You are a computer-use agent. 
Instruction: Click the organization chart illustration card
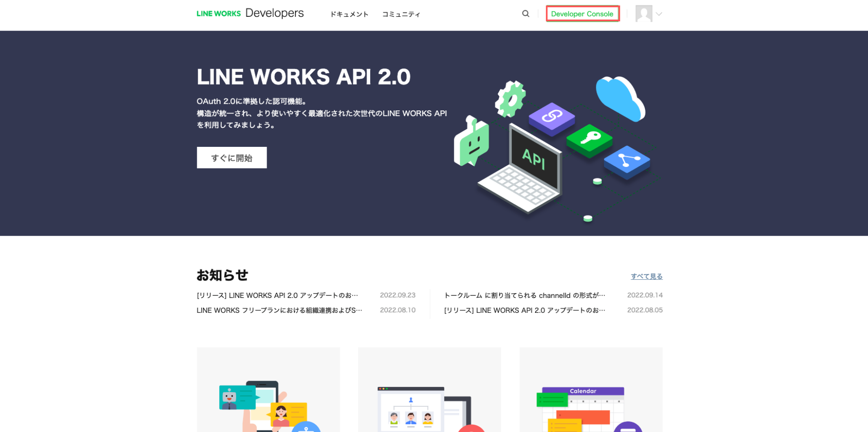(429, 390)
